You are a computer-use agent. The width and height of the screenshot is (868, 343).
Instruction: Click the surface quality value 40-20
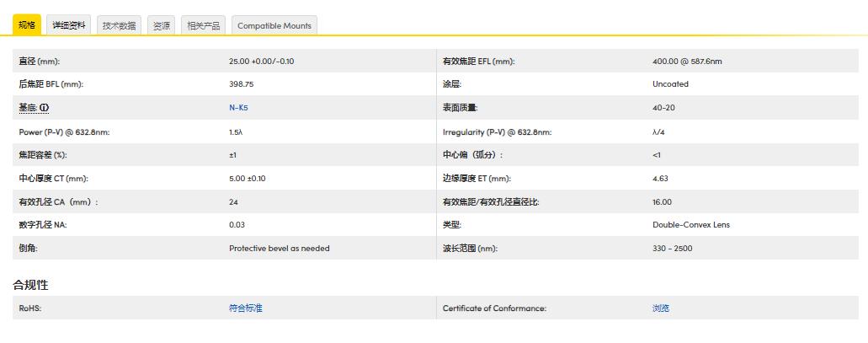click(x=663, y=108)
